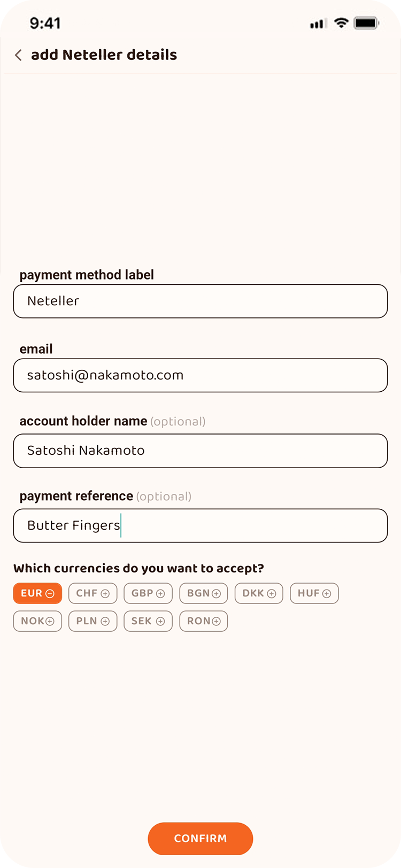Image resolution: width=401 pixels, height=868 pixels.
Task: Tap the CONFIRM button
Action: 200,839
